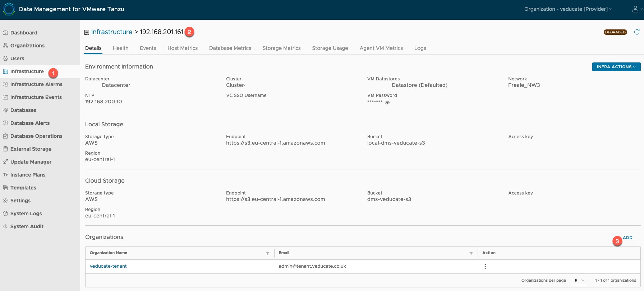Viewport: 644px width, 291px height.
Task: Click the Dashboard sidebar icon
Action: 5,33
